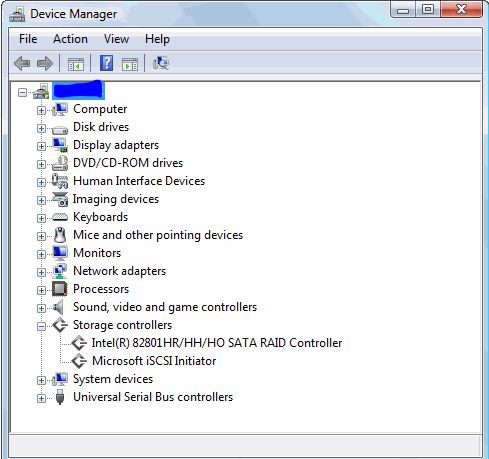Screen dimensions: 489x459
Task: Collapse the Storage controllers node
Action: pyautogui.click(x=41, y=326)
